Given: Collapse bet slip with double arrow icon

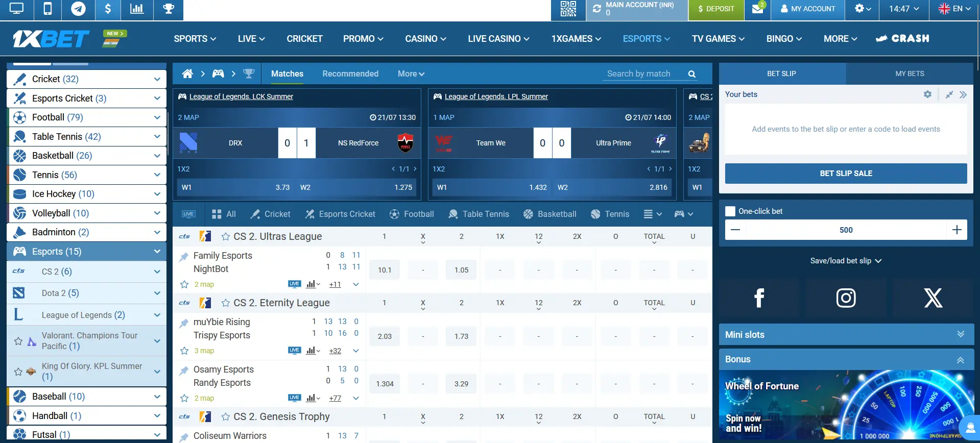Looking at the screenshot, I should coord(963,94).
